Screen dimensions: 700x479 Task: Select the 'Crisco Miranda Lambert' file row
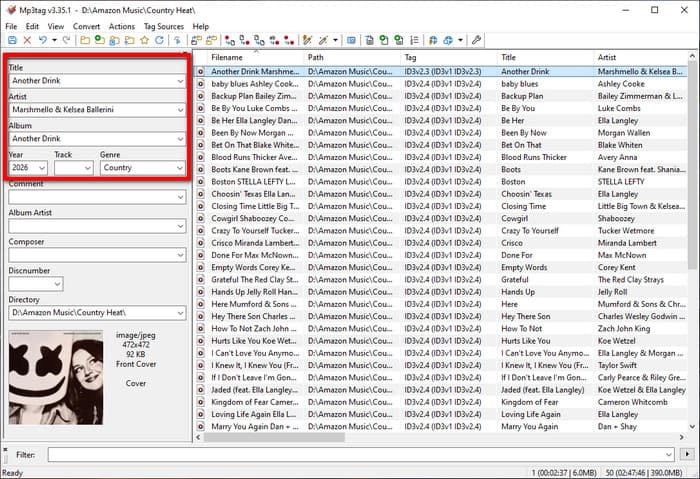(x=441, y=243)
